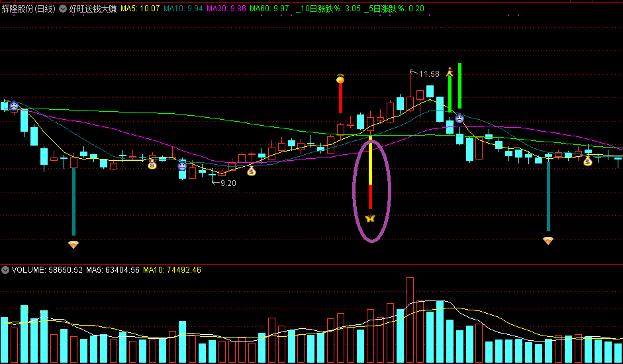623x364 pixels.
Task: Click the volume MA10: 74492.46 label
Action: click(172, 270)
